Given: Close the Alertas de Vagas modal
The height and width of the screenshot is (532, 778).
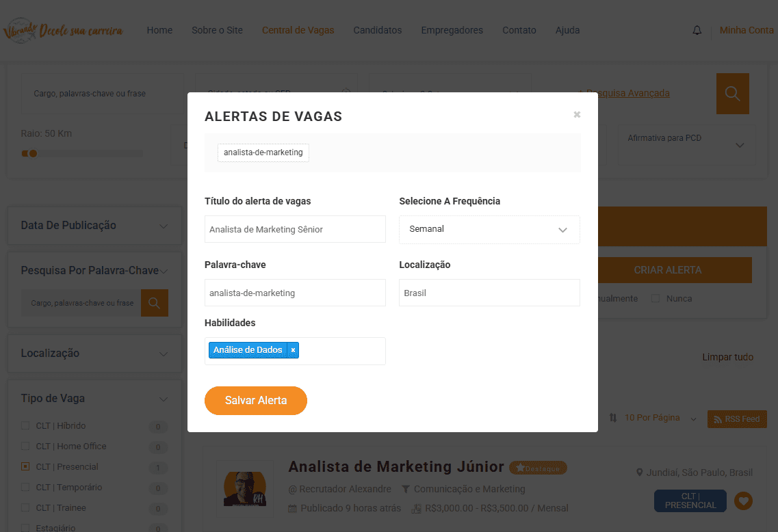Looking at the screenshot, I should click(577, 115).
